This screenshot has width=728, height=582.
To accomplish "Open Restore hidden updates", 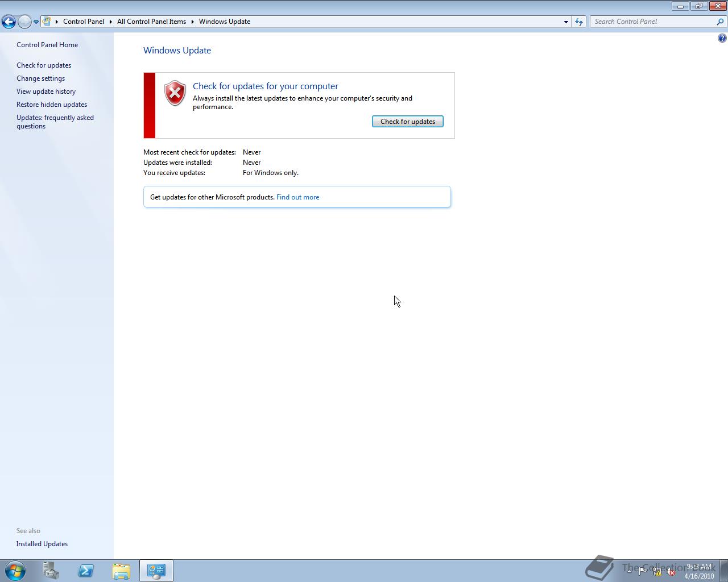I will [52, 105].
